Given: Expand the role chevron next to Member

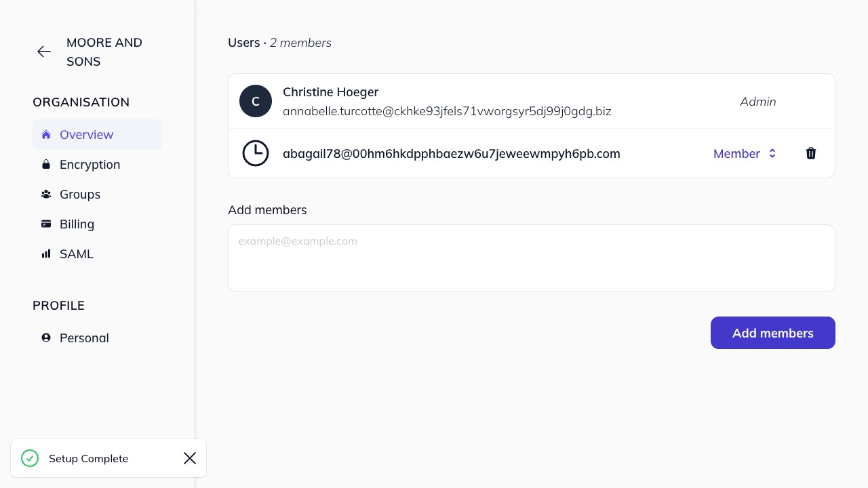Looking at the screenshot, I should 772,153.
